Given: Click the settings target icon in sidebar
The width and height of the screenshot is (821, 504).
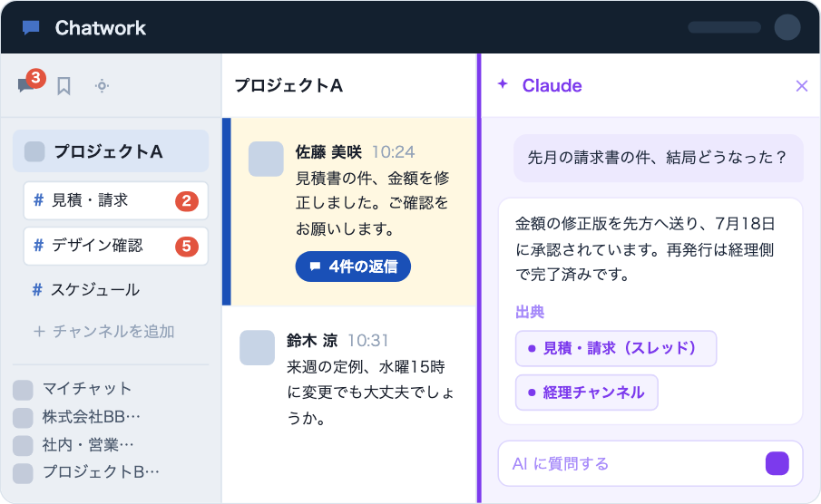Looking at the screenshot, I should tap(103, 86).
